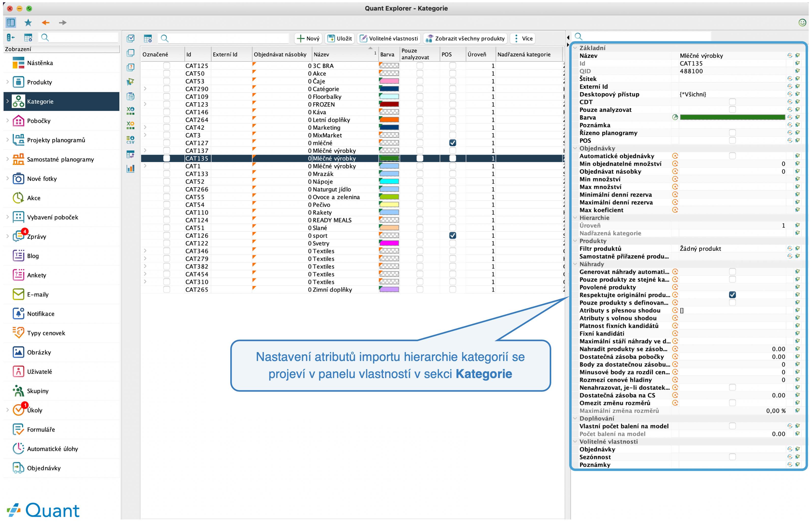812x522 pixels.
Task: Expand the Produkty sidebar item
Action: click(7, 82)
